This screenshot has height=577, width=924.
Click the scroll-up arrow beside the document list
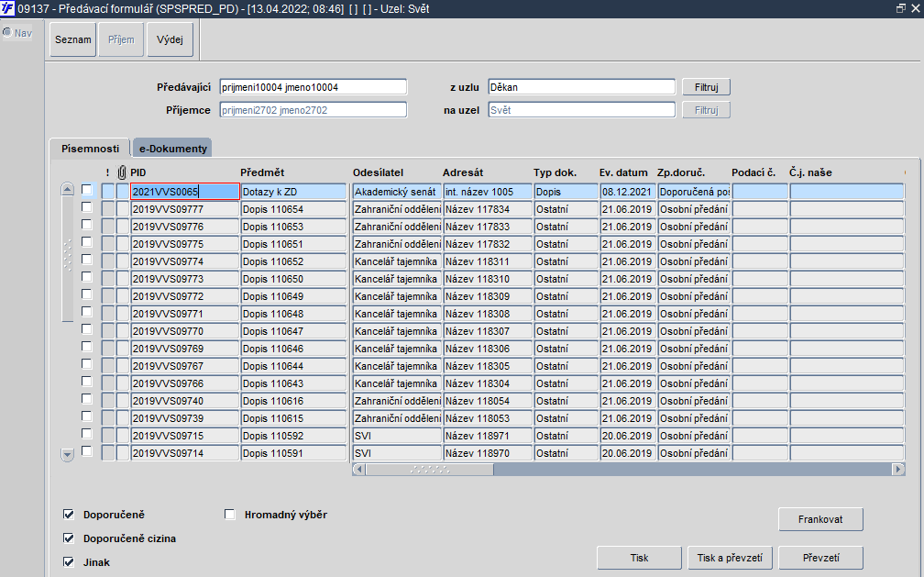tap(67, 189)
